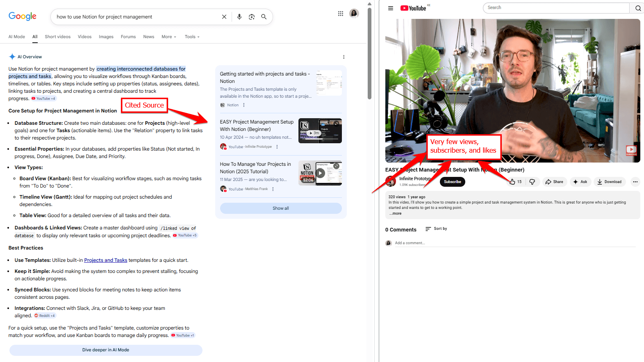644x362 pixels.
Task: Click the AI Overview sparkle icon
Action: 12,57
